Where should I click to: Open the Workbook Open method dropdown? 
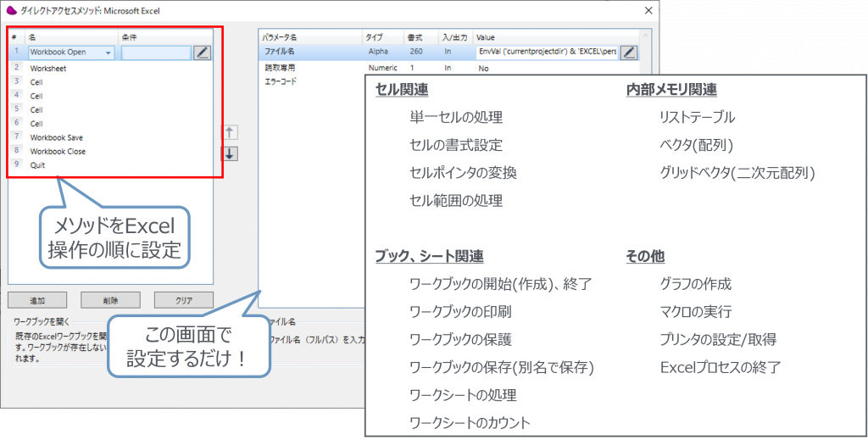pyautogui.click(x=109, y=53)
